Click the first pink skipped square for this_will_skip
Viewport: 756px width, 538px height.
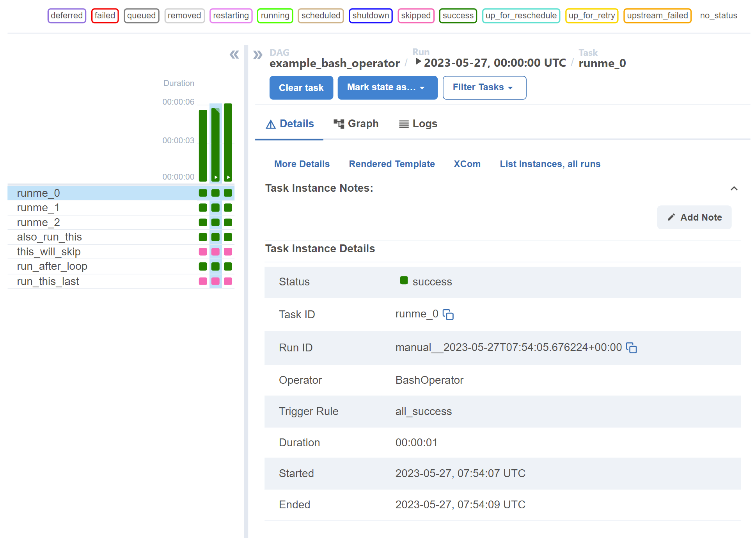pos(203,252)
